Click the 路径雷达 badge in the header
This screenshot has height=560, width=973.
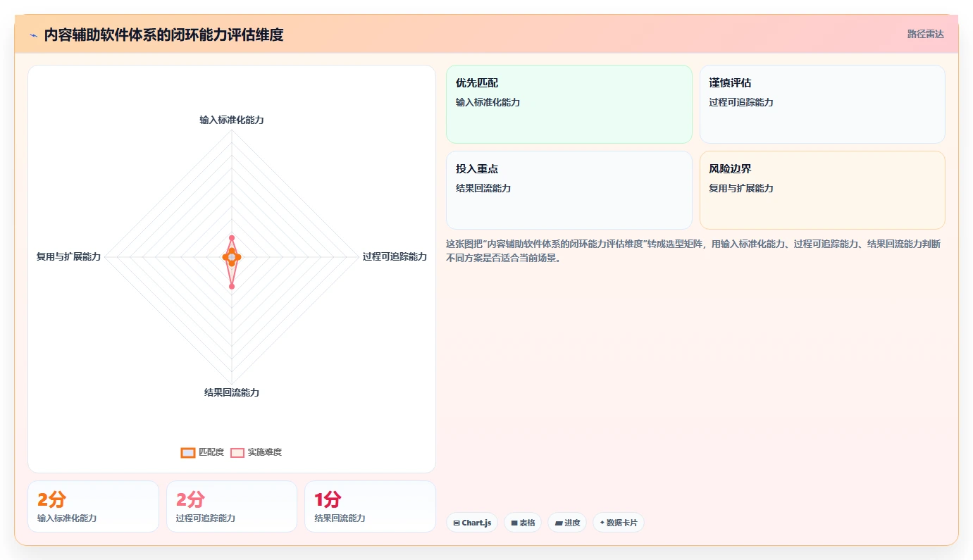[925, 34]
